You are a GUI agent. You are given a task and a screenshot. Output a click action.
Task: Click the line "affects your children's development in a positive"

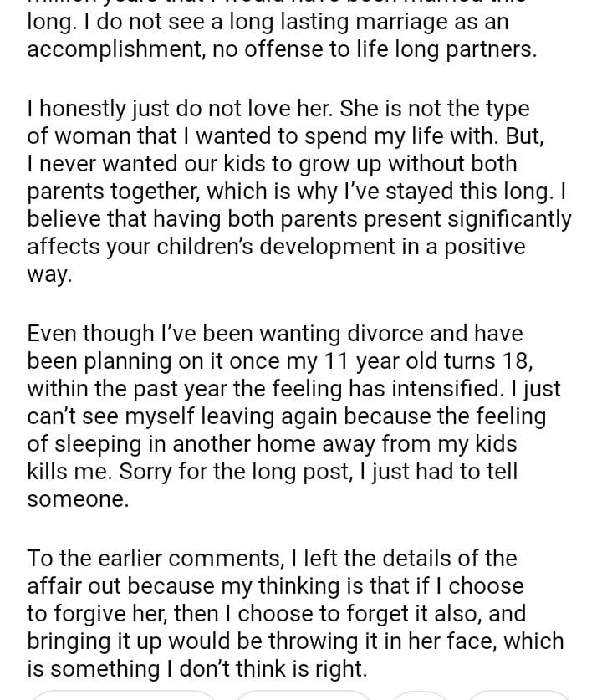(276, 247)
